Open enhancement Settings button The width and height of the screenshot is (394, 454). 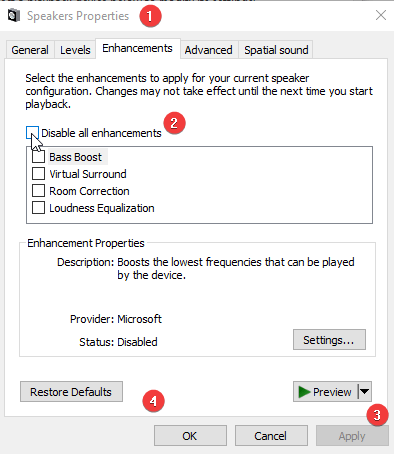coord(329,340)
